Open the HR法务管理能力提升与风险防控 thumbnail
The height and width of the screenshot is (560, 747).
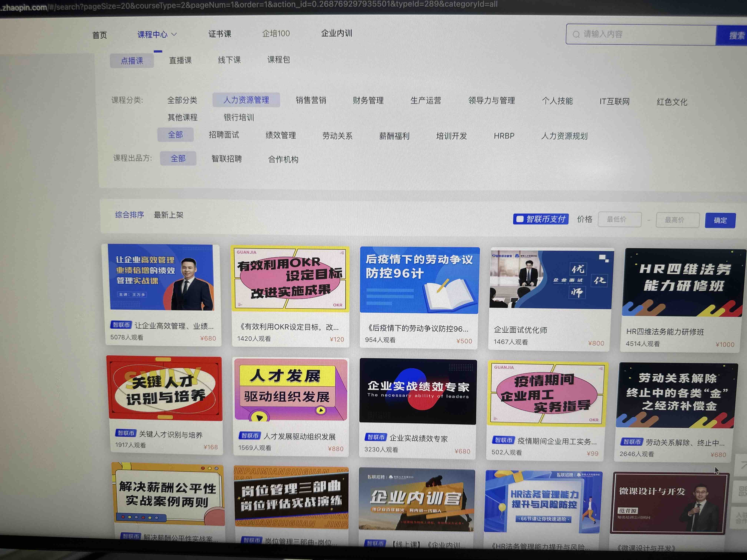tap(543, 502)
